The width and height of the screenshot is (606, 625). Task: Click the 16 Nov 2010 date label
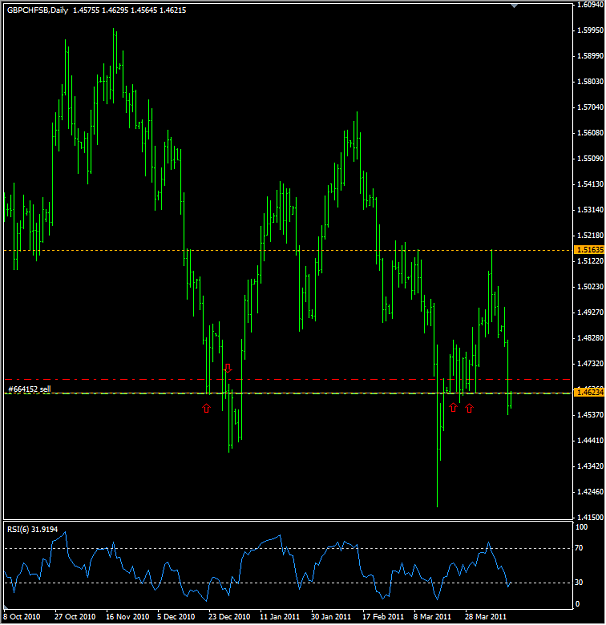coord(127,617)
